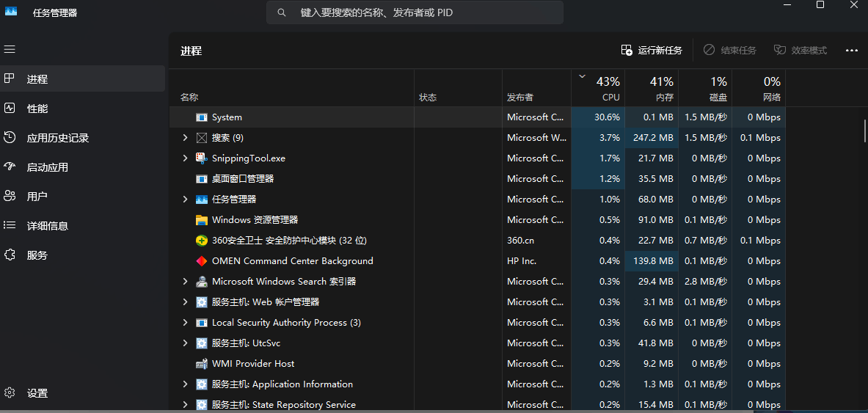The height and width of the screenshot is (413, 868).
Task: Select the WMI Provider Host row
Action: pos(477,364)
